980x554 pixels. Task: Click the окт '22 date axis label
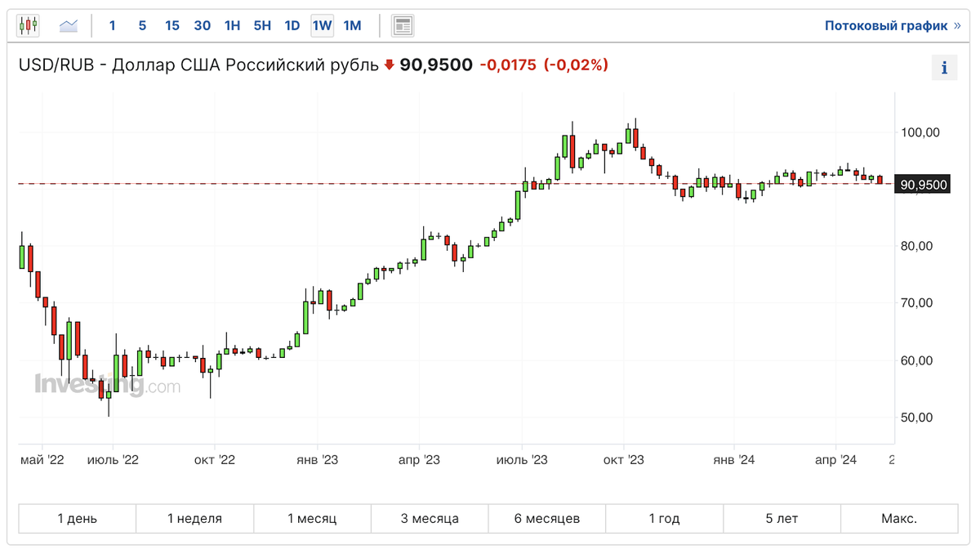coord(216,461)
